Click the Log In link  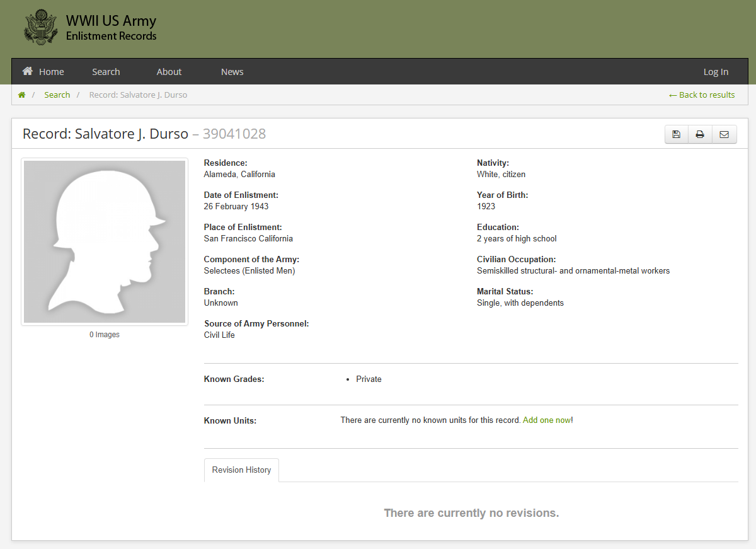(716, 72)
